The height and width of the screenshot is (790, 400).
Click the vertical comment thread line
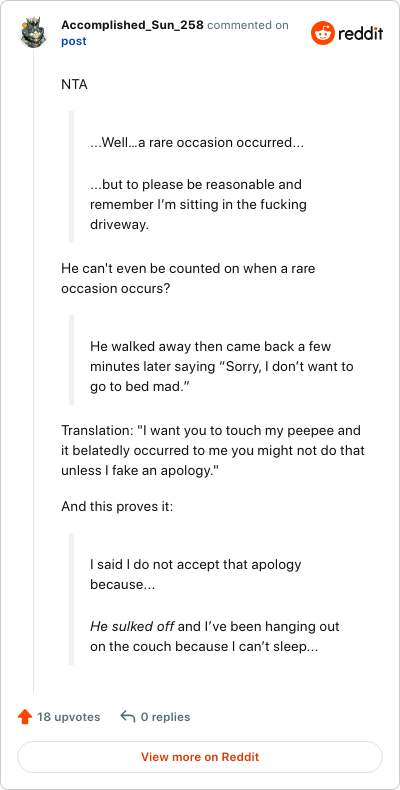(x=33, y=370)
